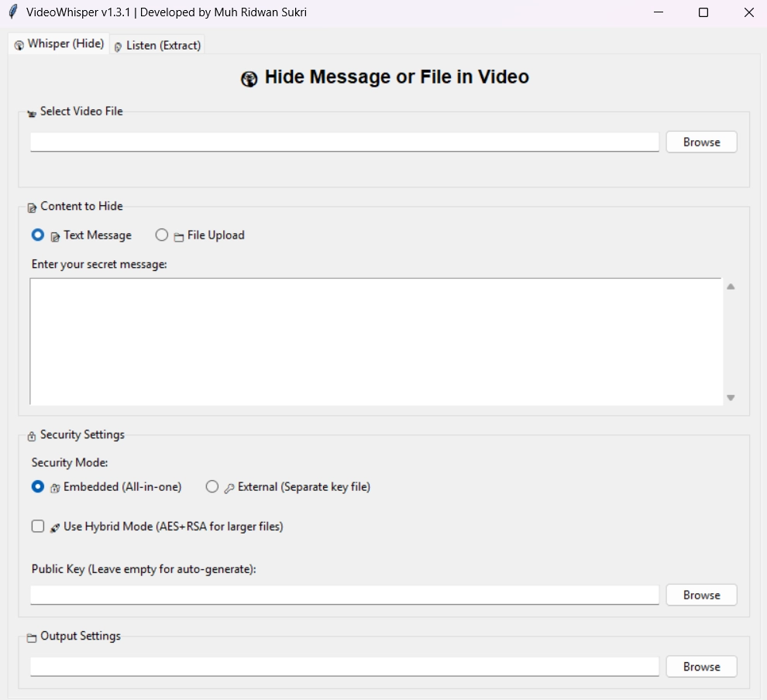Click the feather app icon in the title bar
Image resolution: width=767 pixels, height=700 pixels.
(x=11, y=12)
